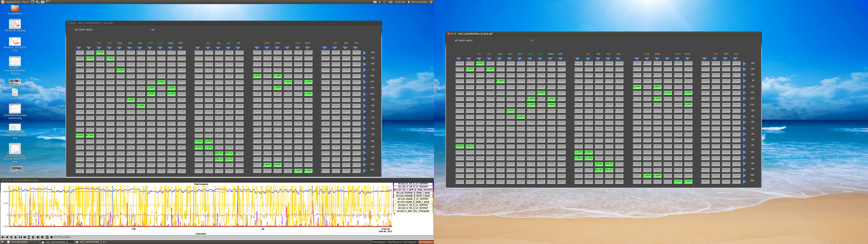Viewport: 868px width, 244px height.
Task: Expand the DHARD column triangle in Y_ALS window
Action: tap(150, 48)
